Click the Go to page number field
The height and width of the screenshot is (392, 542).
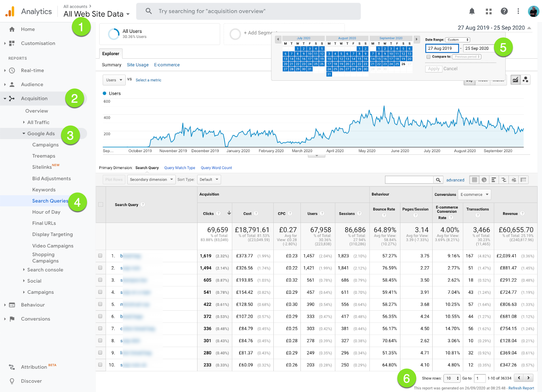tap(479, 378)
